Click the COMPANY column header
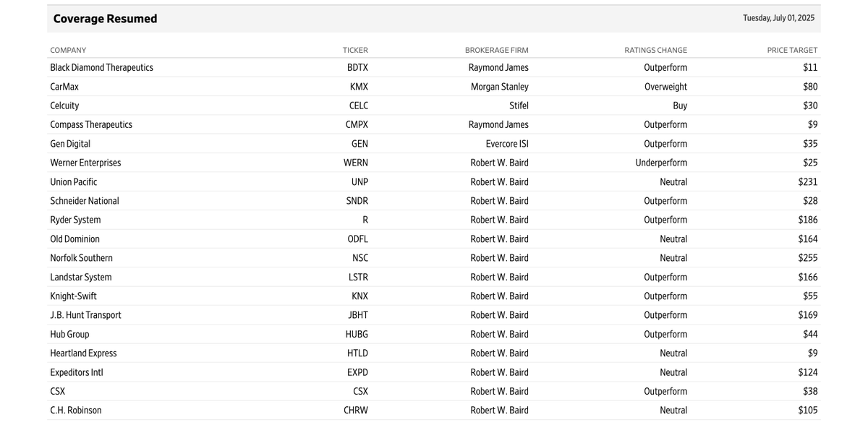The width and height of the screenshot is (868, 425). pyautogui.click(x=68, y=50)
